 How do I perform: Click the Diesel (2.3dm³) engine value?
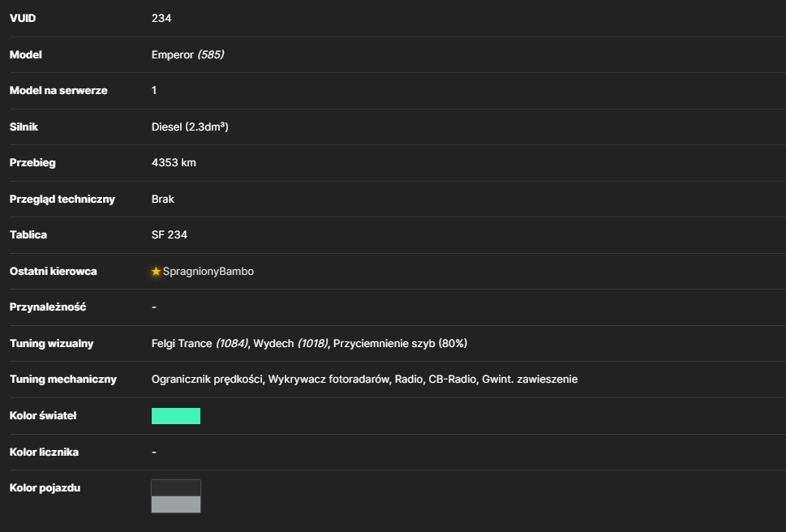tap(190, 127)
